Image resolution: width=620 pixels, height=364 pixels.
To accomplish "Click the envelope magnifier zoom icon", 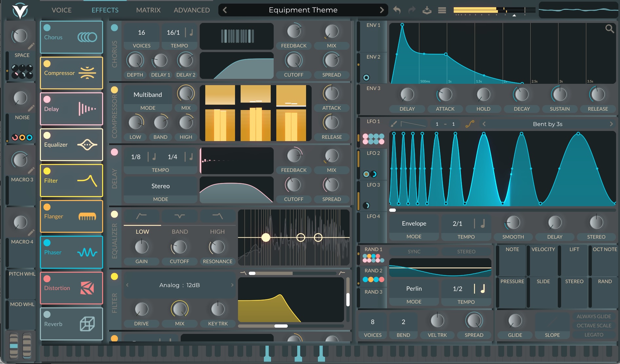I will point(609,29).
